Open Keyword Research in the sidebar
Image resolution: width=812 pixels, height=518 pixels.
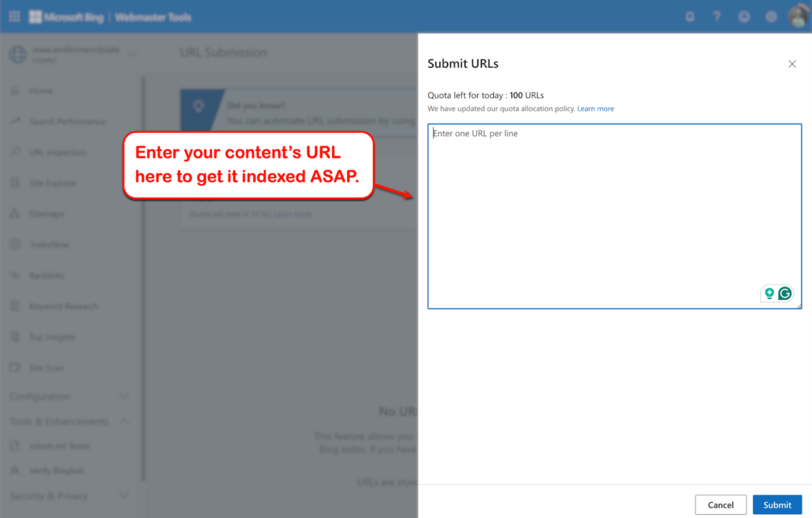[x=63, y=306]
